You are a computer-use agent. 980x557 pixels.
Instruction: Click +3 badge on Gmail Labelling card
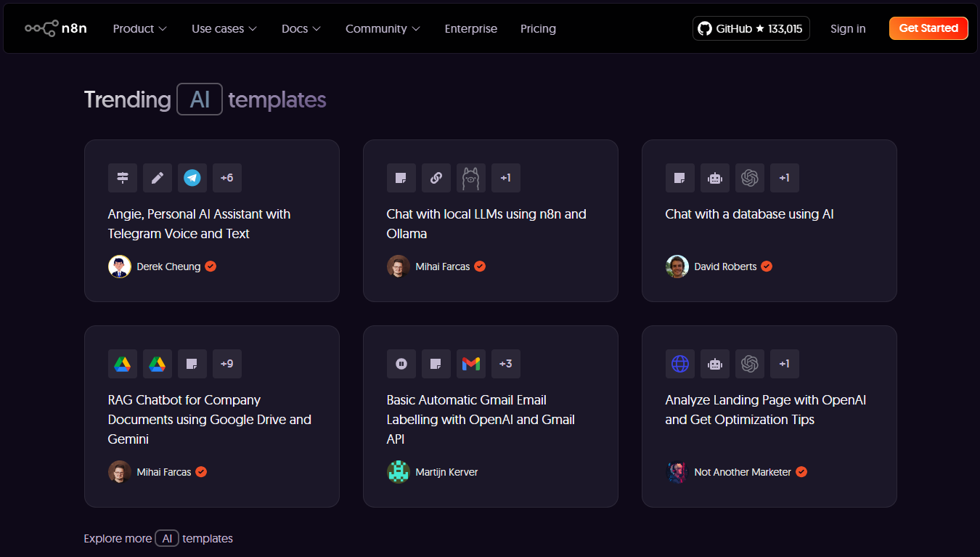(x=506, y=364)
